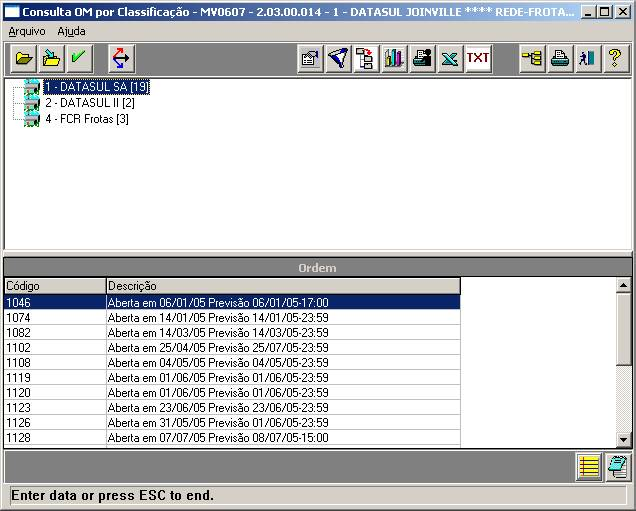Click the red-blue arrows navigation icon
The image size is (636, 511).
(x=121, y=59)
